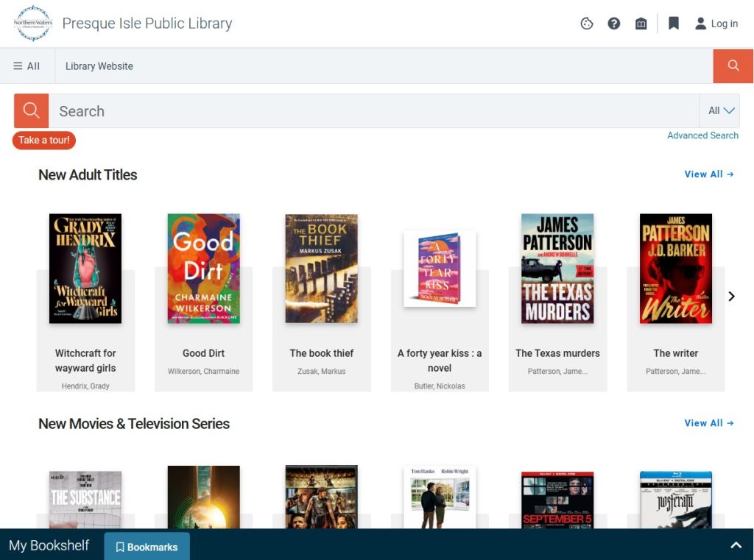
Task: Click Presque Isle Public Library title
Action: 147,23
